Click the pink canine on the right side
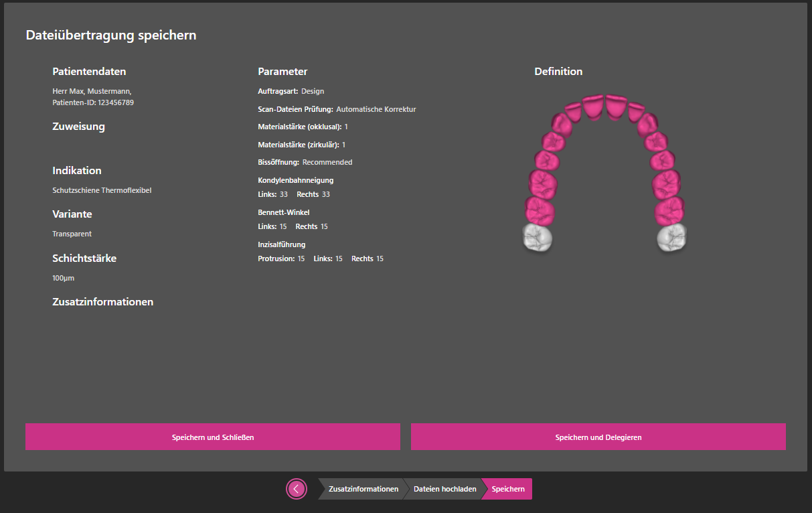 [647, 123]
